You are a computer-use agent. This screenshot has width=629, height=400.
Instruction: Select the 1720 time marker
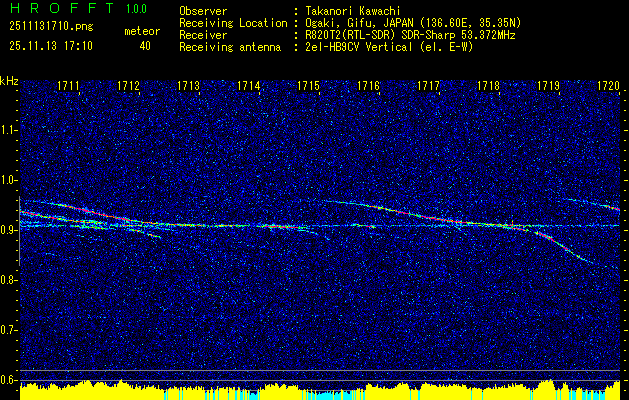[x=608, y=87]
